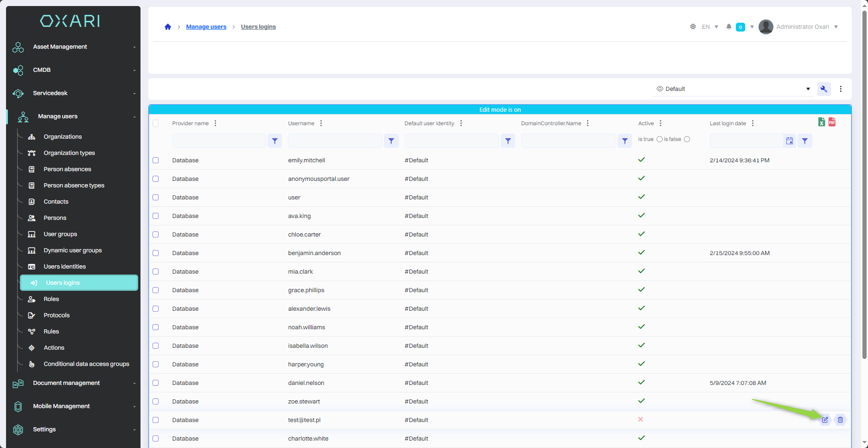
Task: Click the home breadcrumb icon
Action: [x=168, y=27]
